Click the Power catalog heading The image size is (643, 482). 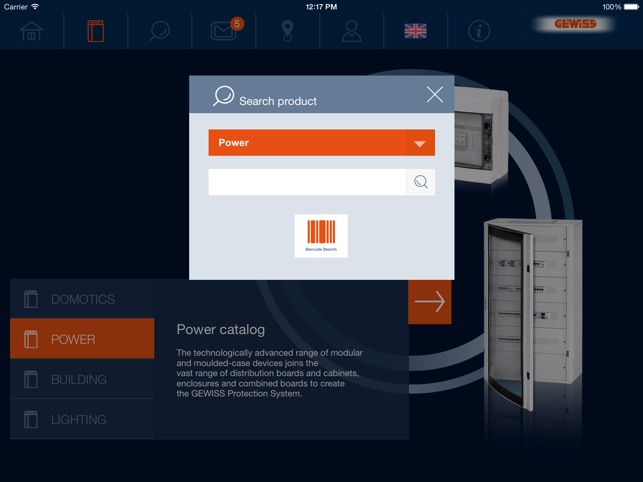[x=221, y=329]
